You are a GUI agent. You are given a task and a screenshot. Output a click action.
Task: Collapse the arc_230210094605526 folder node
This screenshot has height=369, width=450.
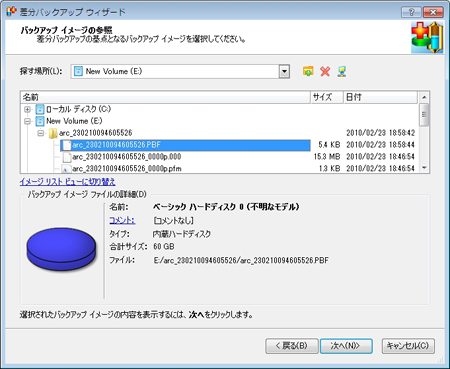coord(40,133)
